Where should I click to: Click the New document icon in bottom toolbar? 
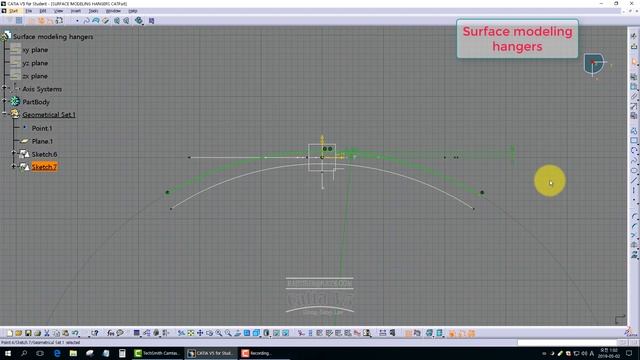[x=10, y=333]
